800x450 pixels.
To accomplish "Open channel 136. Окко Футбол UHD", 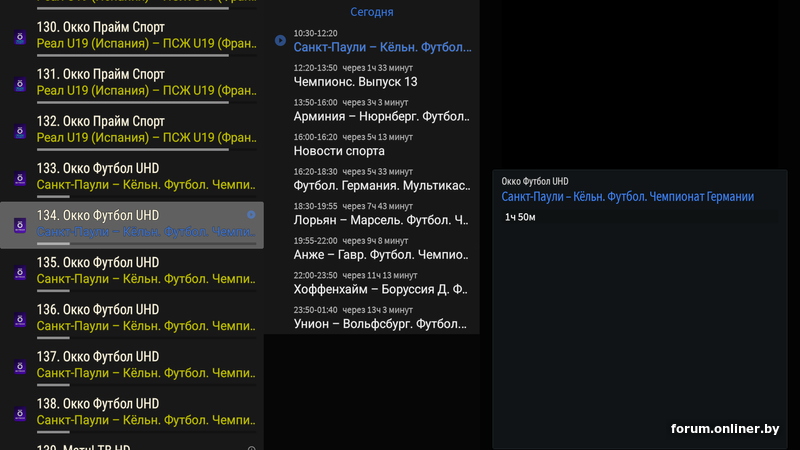I will pos(132,319).
